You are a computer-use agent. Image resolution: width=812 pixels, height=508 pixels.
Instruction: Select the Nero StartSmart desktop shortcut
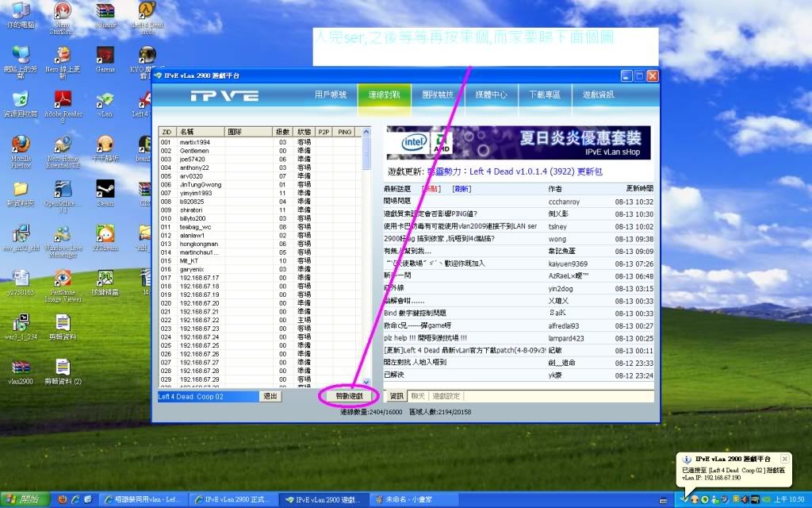(x=61, y=18)
